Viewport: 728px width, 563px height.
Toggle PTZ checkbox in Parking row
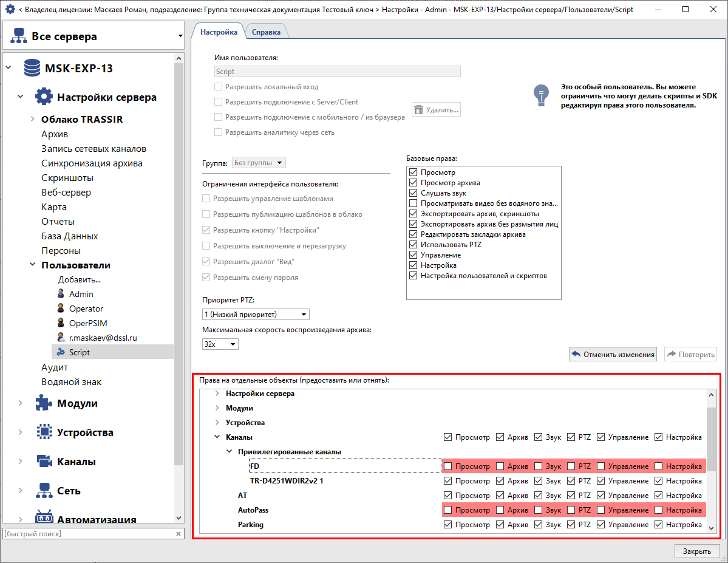point(571,525)
